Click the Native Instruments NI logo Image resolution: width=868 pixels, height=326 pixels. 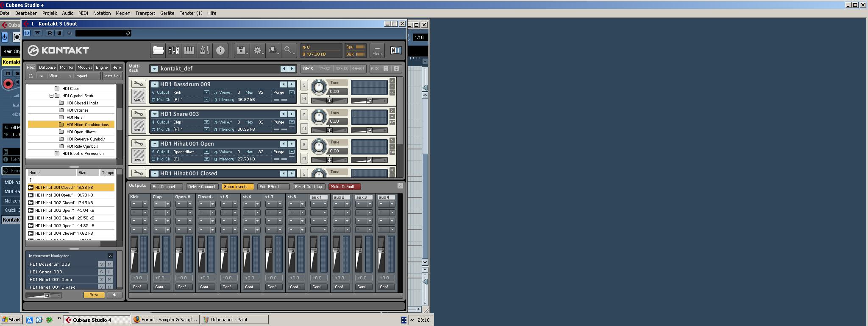click(x=395, y=51)
